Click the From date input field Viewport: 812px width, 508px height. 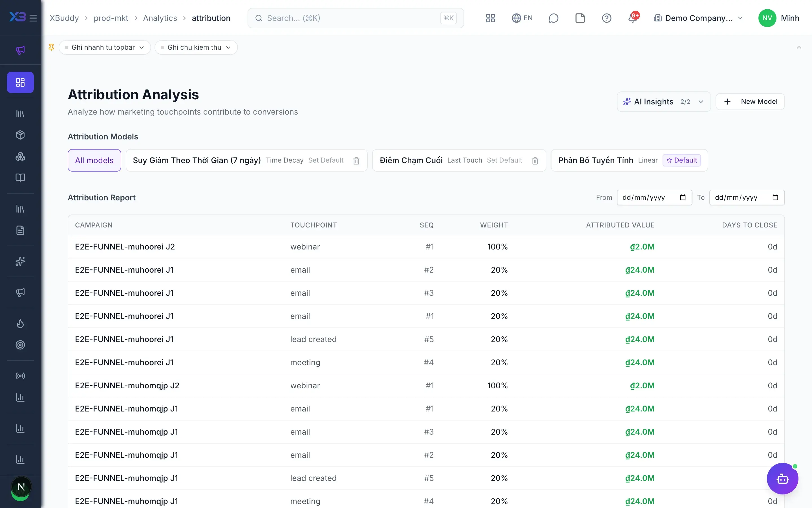[x=654, y=198]
